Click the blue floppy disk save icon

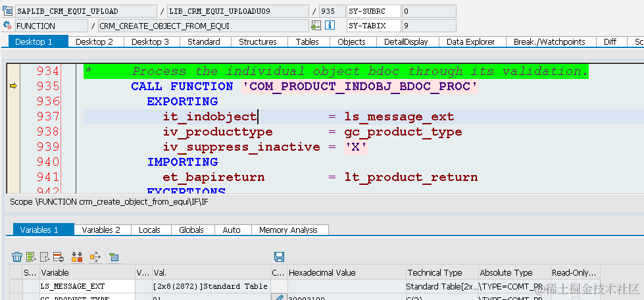point(280,257)
